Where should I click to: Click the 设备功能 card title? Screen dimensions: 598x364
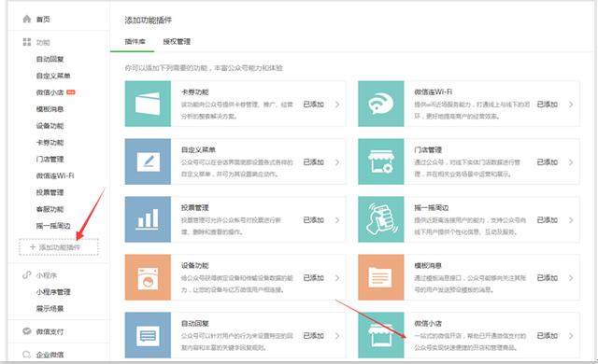coord(195,266)
